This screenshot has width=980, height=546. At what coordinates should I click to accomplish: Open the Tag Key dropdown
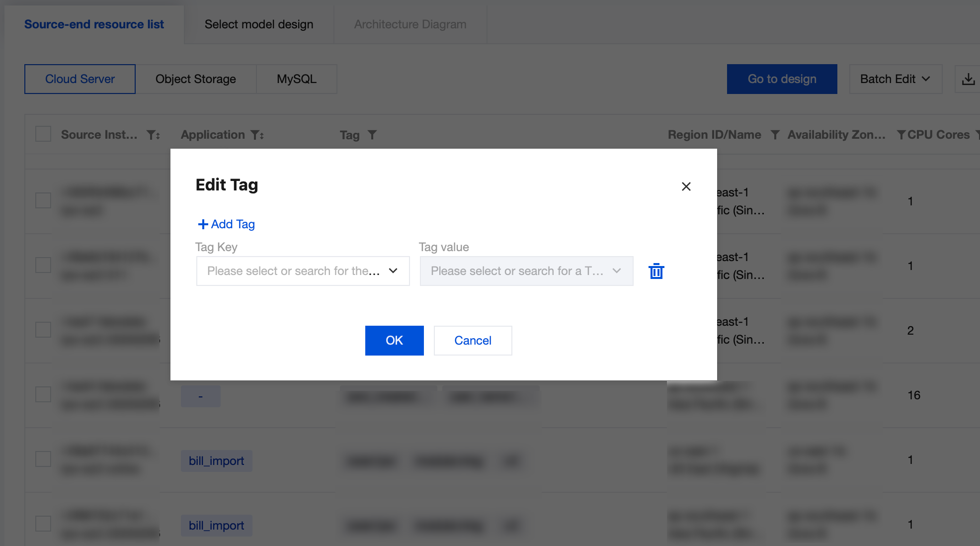tap(303, 271)
